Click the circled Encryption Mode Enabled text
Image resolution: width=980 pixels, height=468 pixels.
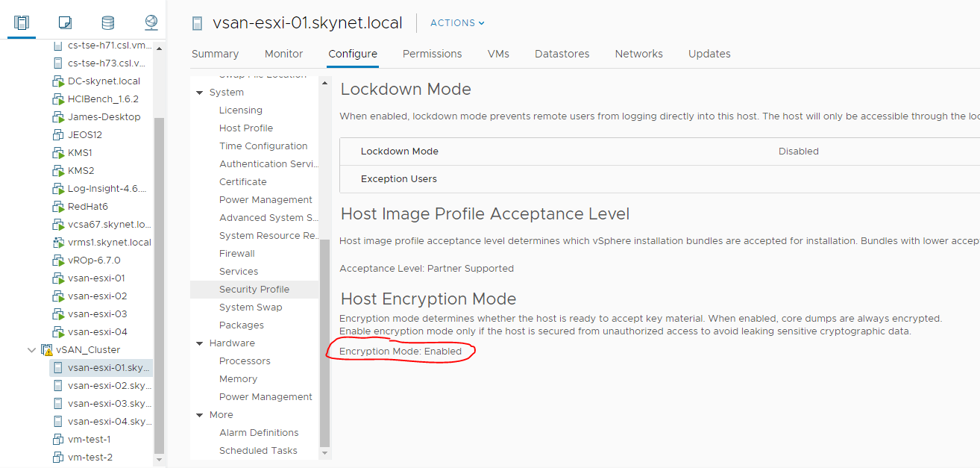(x=401, y=351)
